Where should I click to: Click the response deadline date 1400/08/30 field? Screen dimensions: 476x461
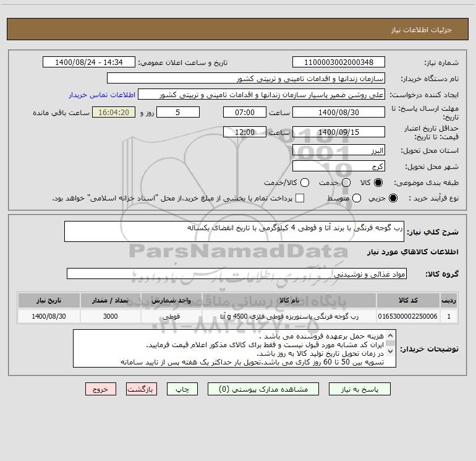(339, 112)
